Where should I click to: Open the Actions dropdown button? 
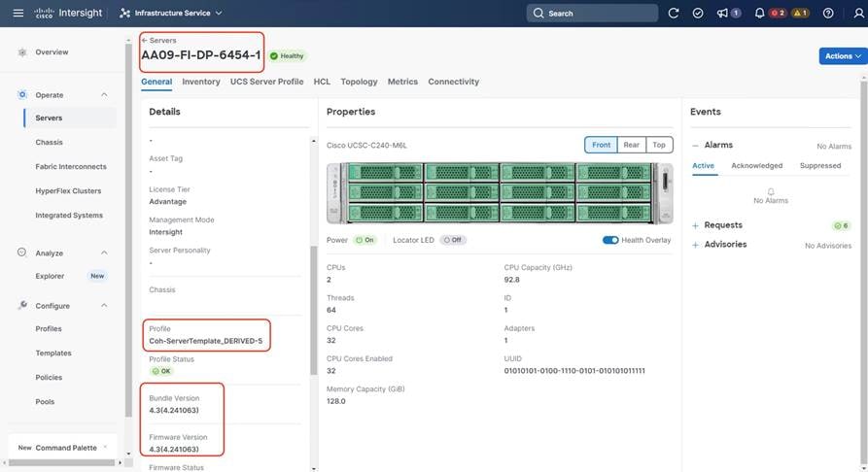tap(843, 56)
